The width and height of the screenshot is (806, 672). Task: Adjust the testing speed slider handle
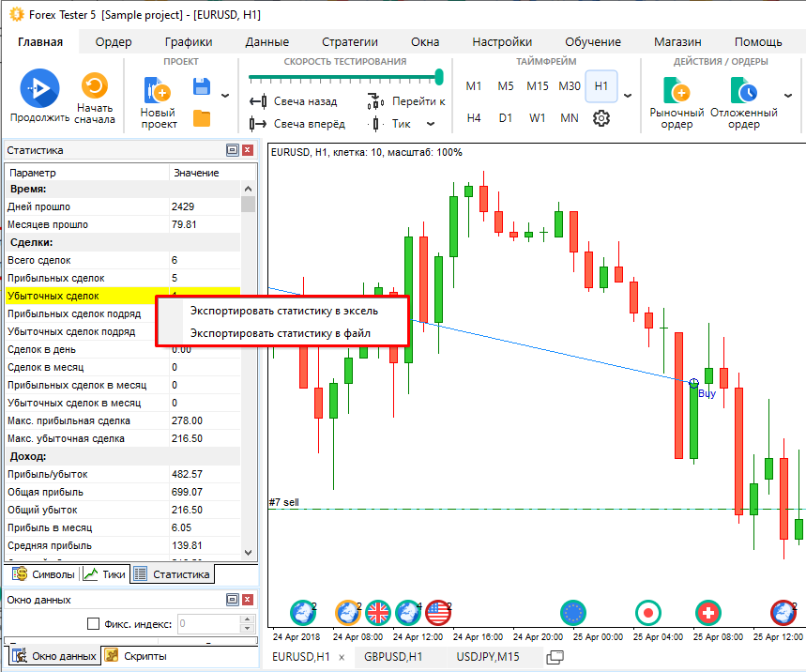[x=438, y=78]
